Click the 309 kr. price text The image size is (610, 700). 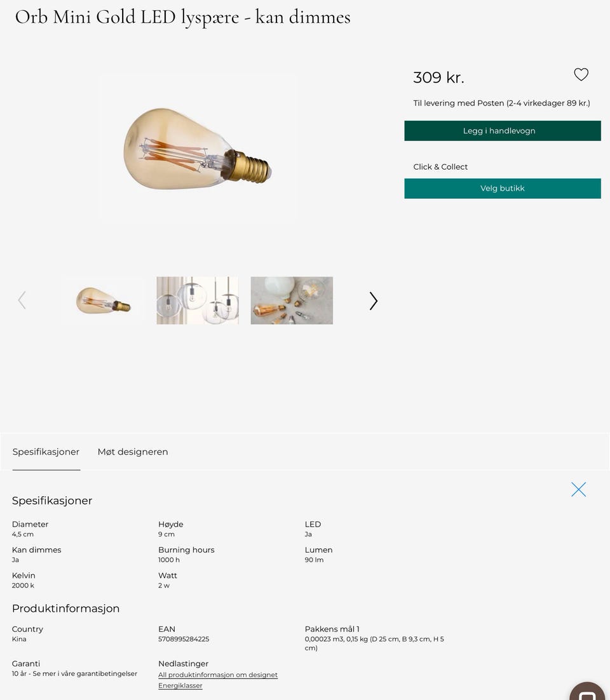point(438,77)
